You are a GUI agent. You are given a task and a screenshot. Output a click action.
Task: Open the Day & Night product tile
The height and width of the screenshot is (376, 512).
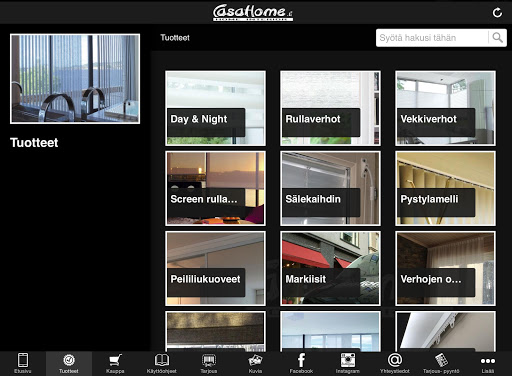(216, 108)
